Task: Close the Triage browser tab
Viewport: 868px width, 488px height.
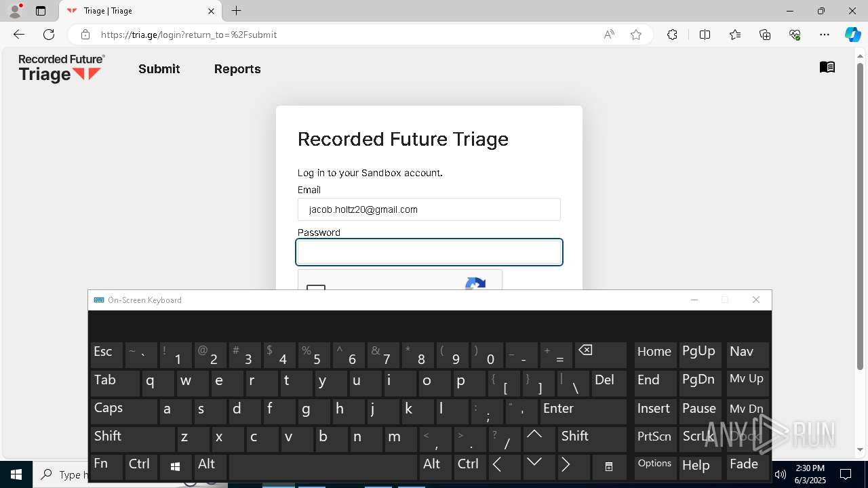Action: pyautogui.click(x=211, y=11)
